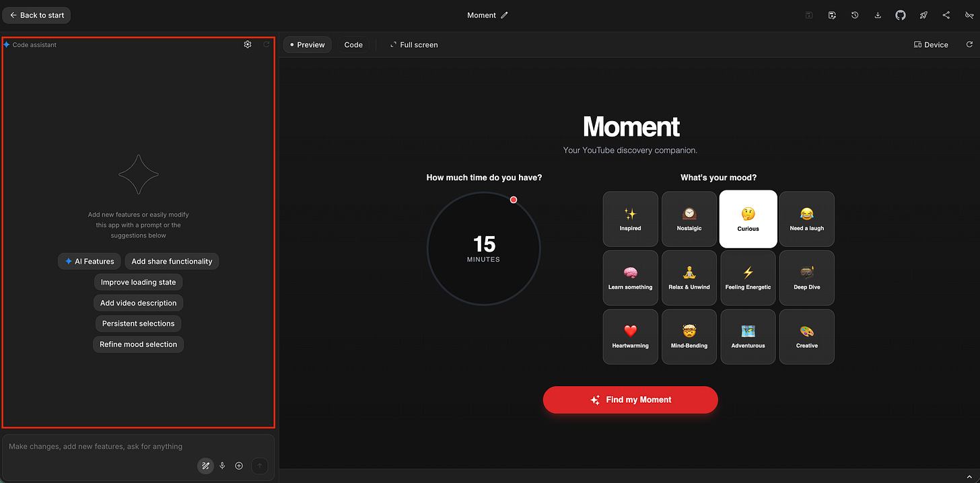
Task: Click the Moment project title text
Action: pyautogui.click(x=481, y=15)
